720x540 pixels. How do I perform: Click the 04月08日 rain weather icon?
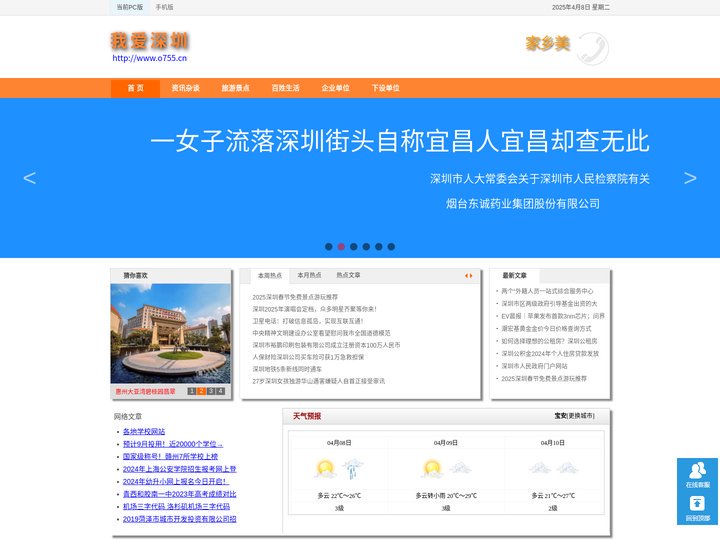353,469
